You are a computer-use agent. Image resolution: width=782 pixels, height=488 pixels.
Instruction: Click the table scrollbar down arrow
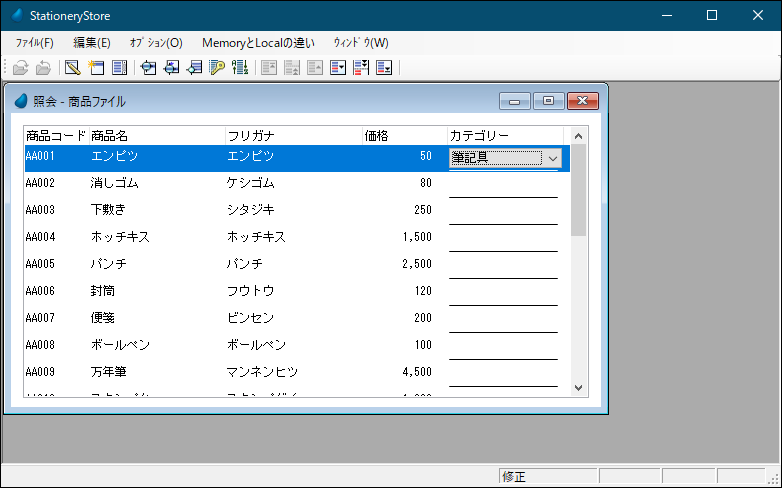click(x=578, y=387)
